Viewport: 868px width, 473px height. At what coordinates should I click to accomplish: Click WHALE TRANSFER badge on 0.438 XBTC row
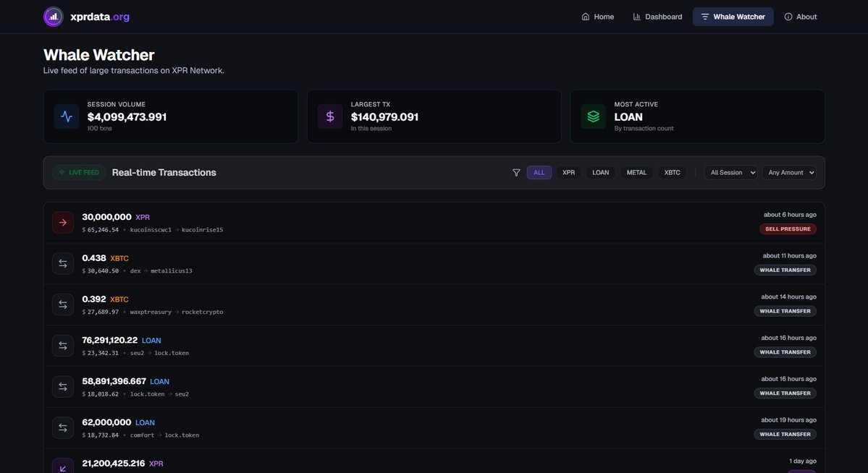785,270
